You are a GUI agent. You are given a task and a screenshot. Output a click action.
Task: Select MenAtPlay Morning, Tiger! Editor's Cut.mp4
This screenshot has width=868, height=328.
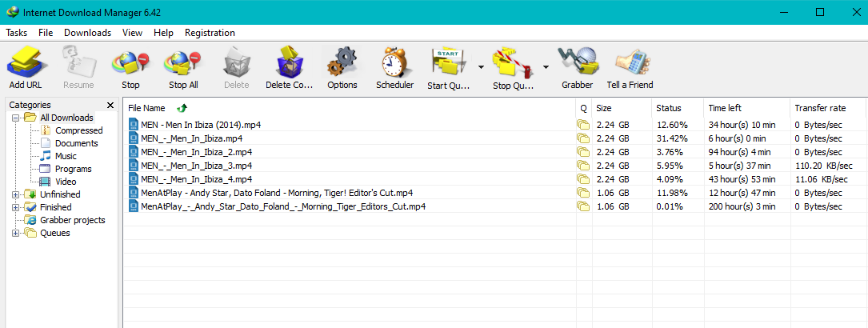click(277, 193)
